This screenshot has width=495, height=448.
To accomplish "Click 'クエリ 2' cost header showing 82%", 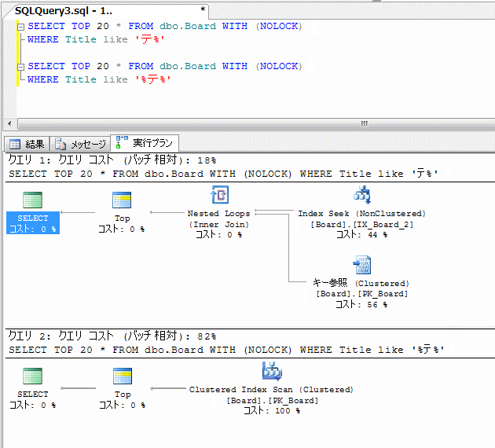I will tap(112, 336).
